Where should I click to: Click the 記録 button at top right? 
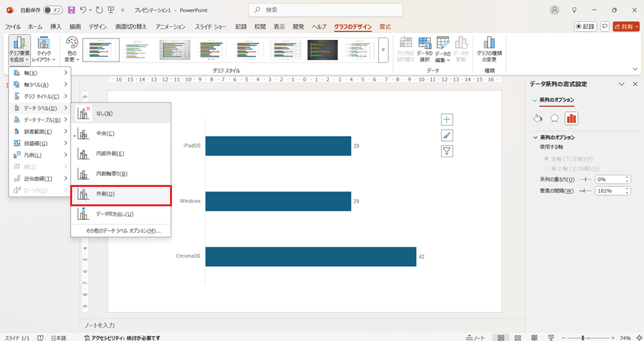(585, 26)
